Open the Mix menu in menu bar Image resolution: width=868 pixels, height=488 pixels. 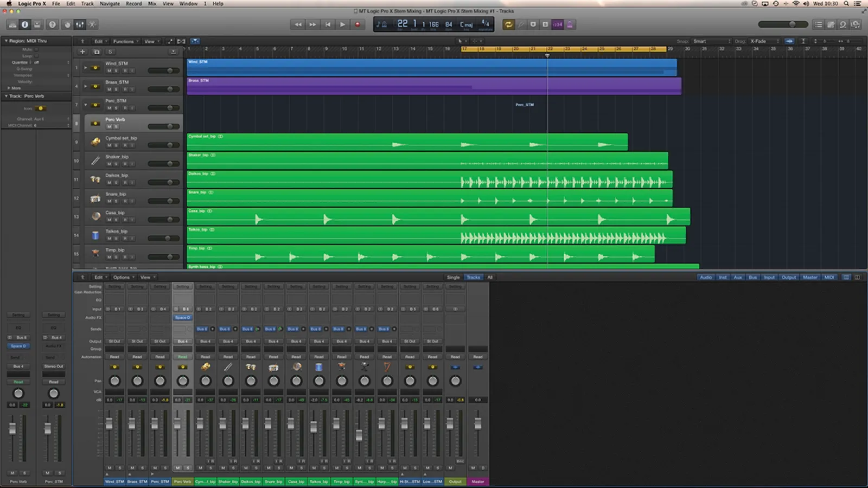click(152, 3)
